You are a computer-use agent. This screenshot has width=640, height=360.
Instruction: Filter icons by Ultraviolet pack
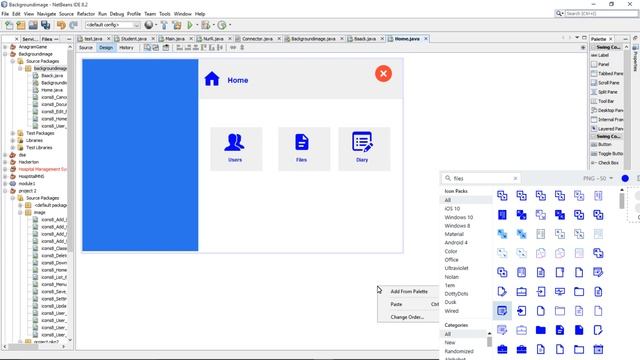[x=456, y=268]
